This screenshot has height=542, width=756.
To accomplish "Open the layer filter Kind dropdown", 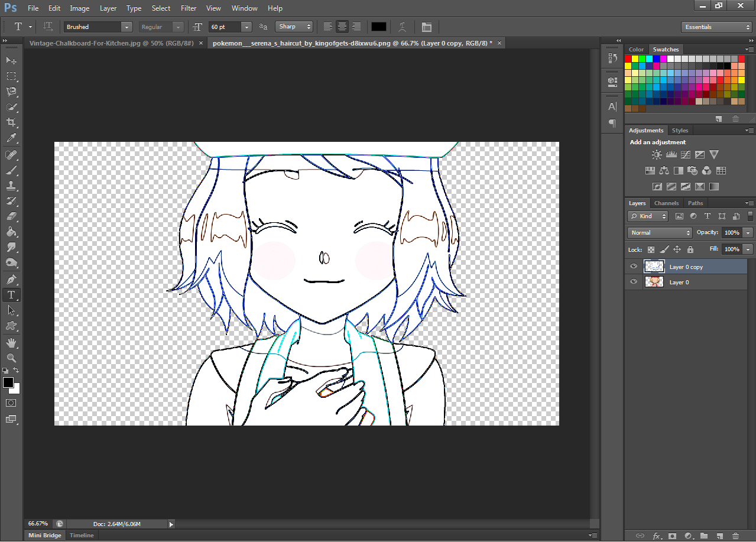I will (648, 216).
